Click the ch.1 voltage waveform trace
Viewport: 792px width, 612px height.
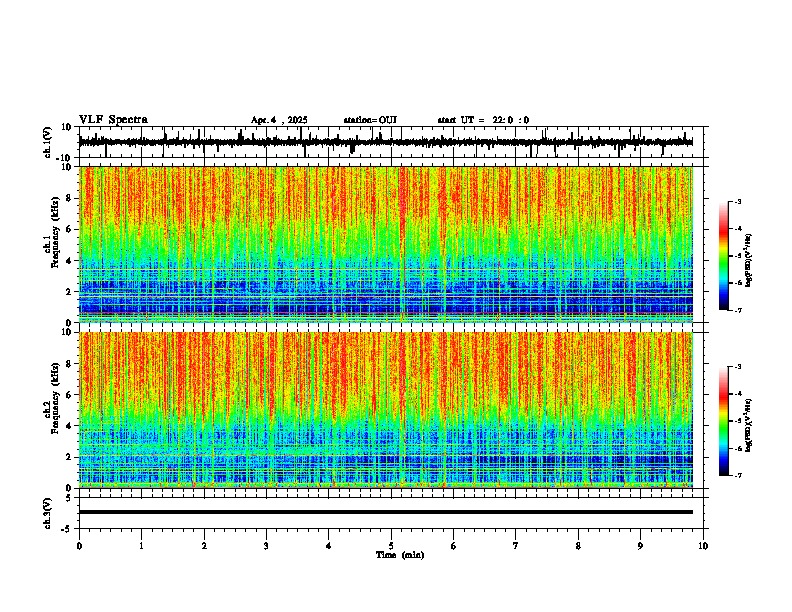pyautogui.click(x=385, y=142)
